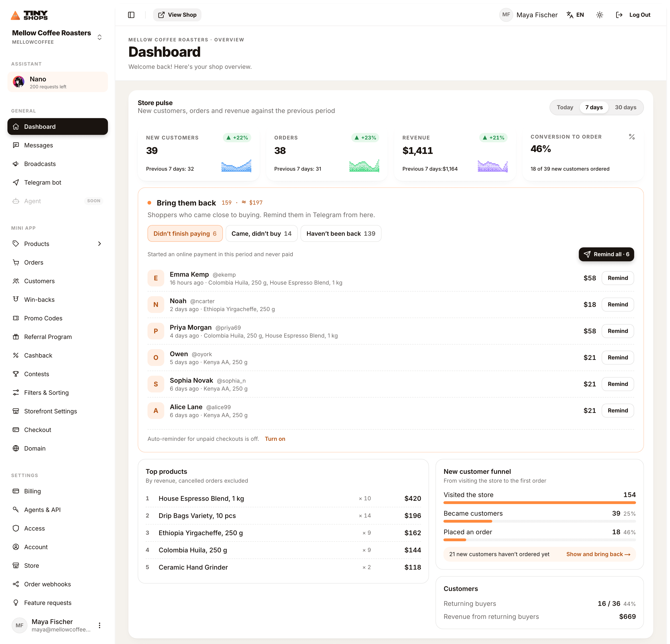
Task: Toggle the sidebar panel icon
Action: click(x=131, y=15)
